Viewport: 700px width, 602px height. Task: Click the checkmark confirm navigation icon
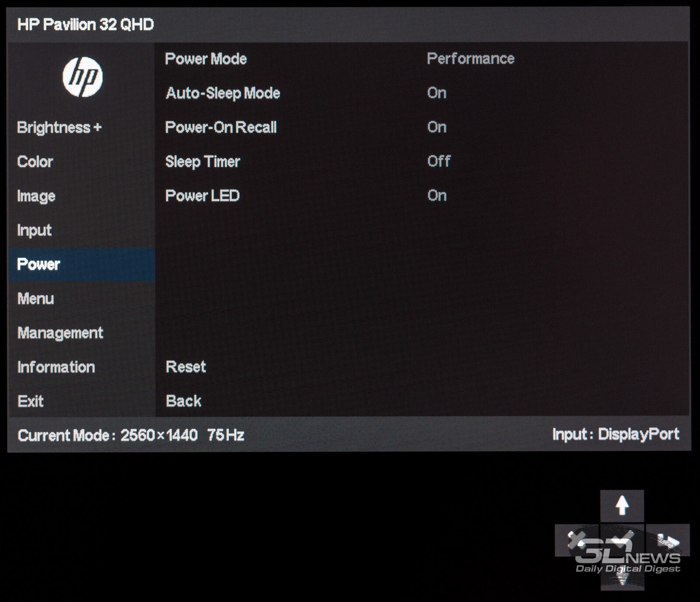click(x=622, y=540)
